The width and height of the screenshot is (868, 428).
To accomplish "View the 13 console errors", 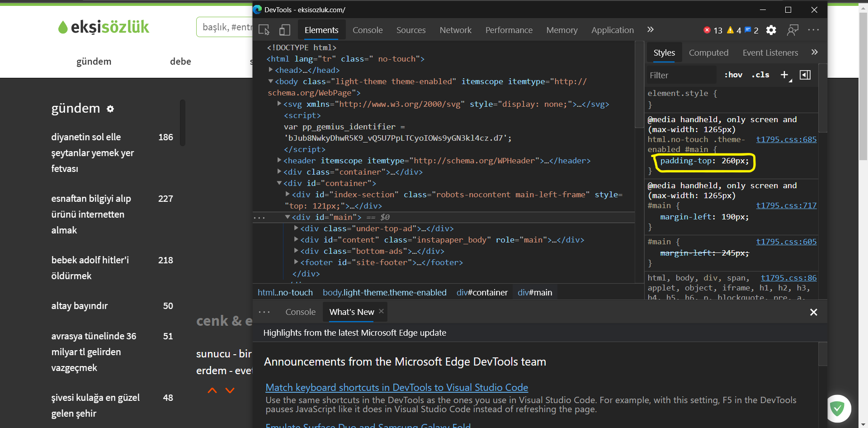I will point(712,30).
